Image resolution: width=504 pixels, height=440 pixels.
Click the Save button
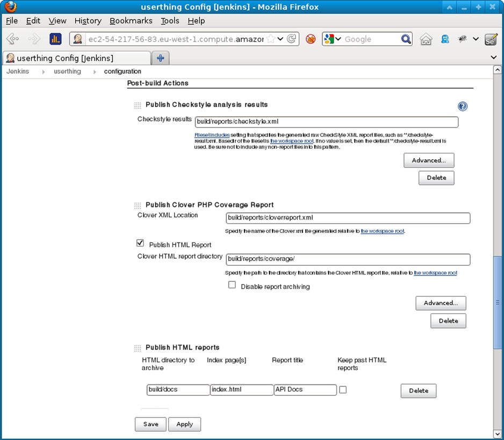click(x=150, y=424)
